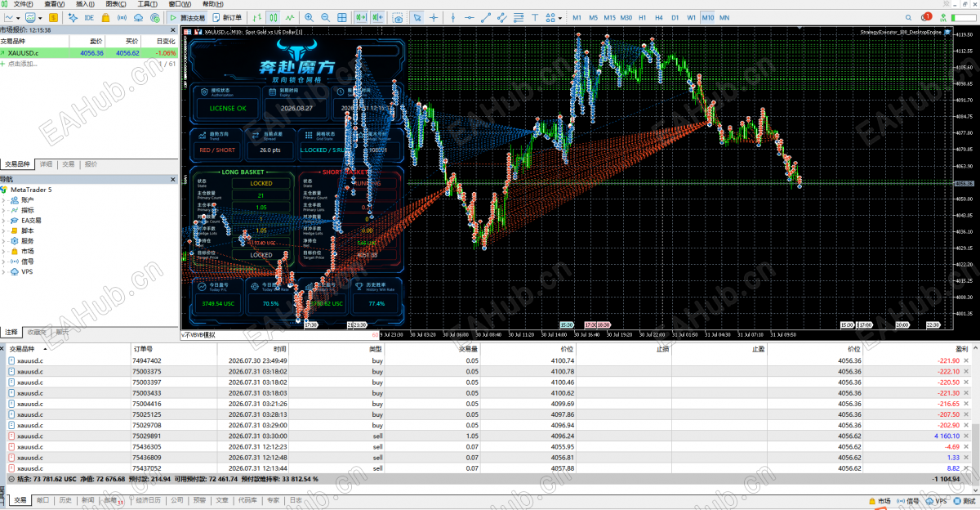Take a chart screenshot with camera icon

pyautogui.click(x=398, y=17)
